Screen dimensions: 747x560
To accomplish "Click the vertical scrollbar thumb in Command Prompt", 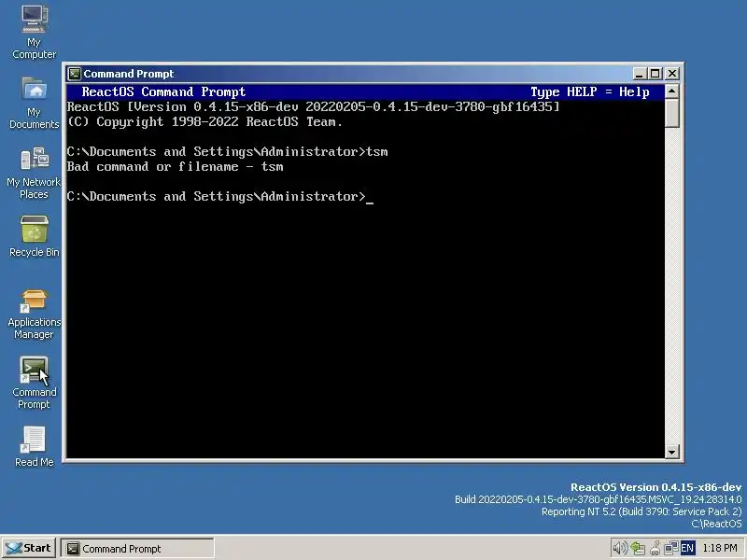I will click(x=671, y=113).
